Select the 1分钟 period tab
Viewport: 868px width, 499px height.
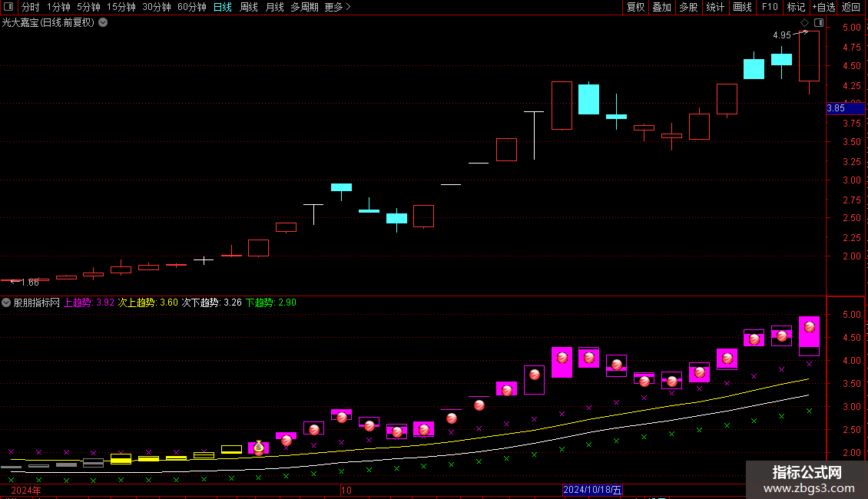(x=58, y=7)
